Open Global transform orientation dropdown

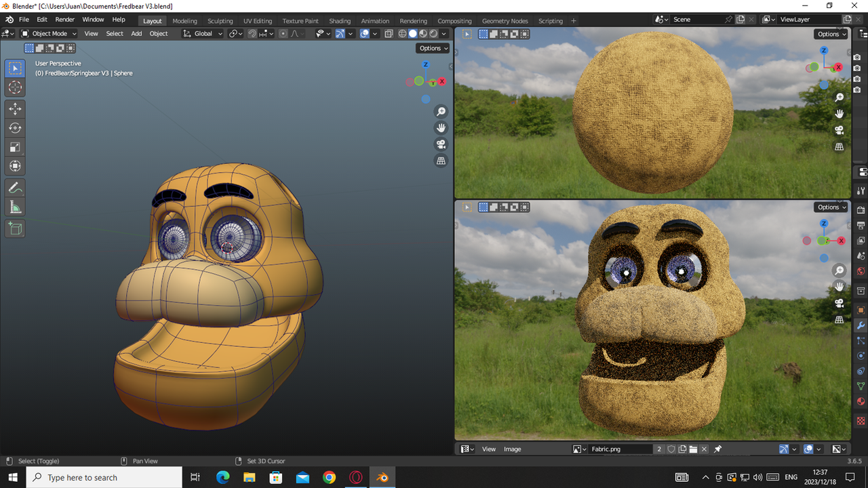click(x=203, y=33)
